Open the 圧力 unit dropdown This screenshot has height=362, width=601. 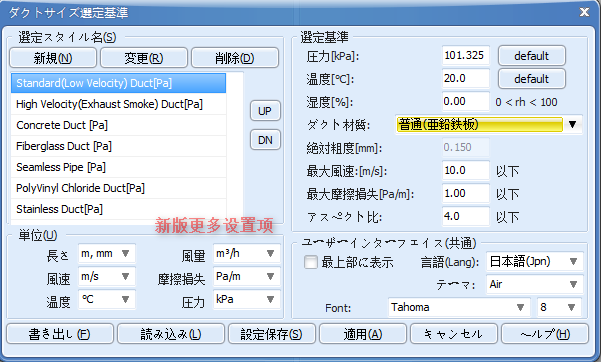246,299
